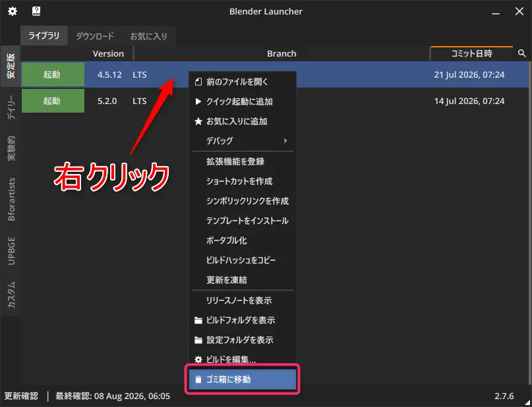Click the 21 Jul 2026, 07:24 date
Image resolution: width=532 pixels, height=407 pixels.
(x=469, y=74)
